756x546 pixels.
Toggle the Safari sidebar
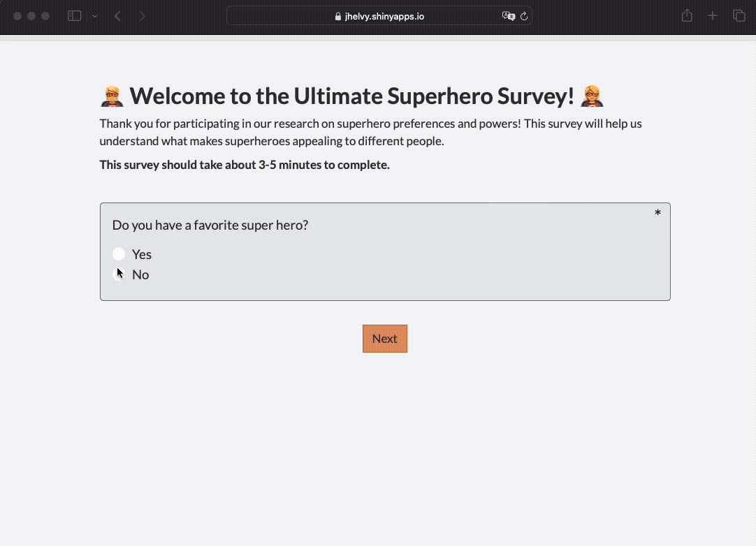[74, 16]
